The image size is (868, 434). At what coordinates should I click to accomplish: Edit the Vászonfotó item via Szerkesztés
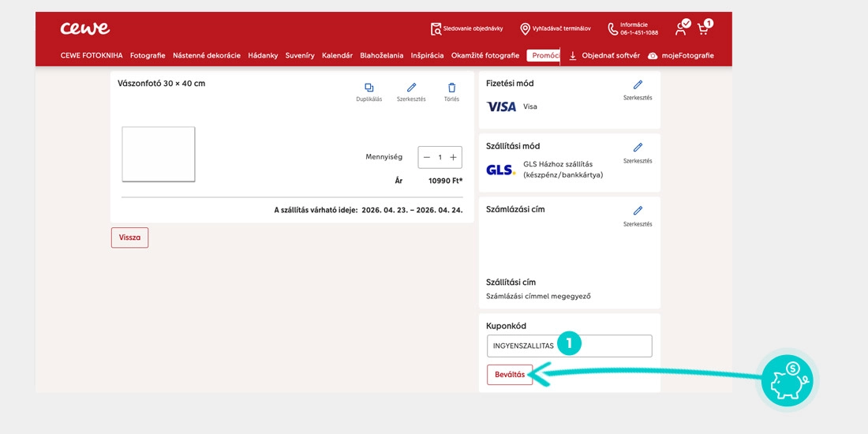coord(411,92)
